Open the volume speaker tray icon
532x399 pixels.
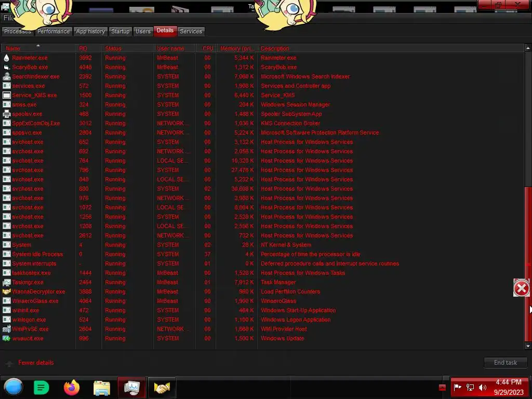[x=483, y=387]
